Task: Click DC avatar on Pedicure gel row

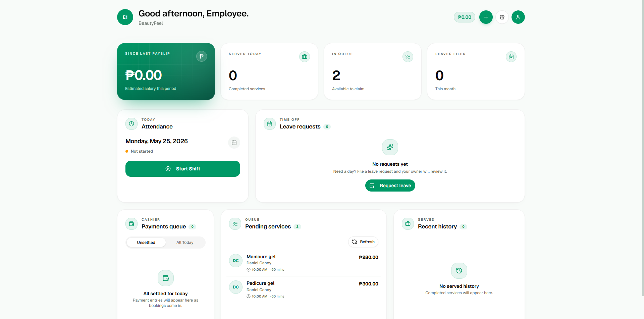Action: [236, 287]
